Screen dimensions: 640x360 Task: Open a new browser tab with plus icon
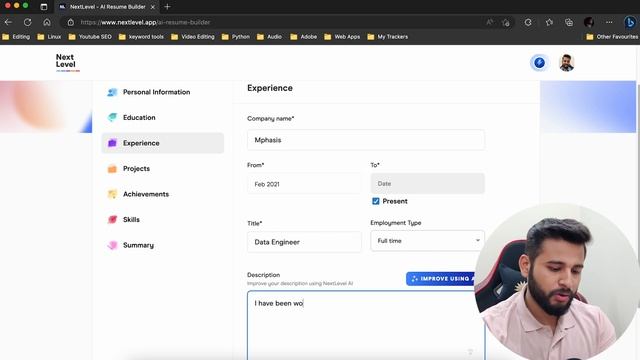167,7
